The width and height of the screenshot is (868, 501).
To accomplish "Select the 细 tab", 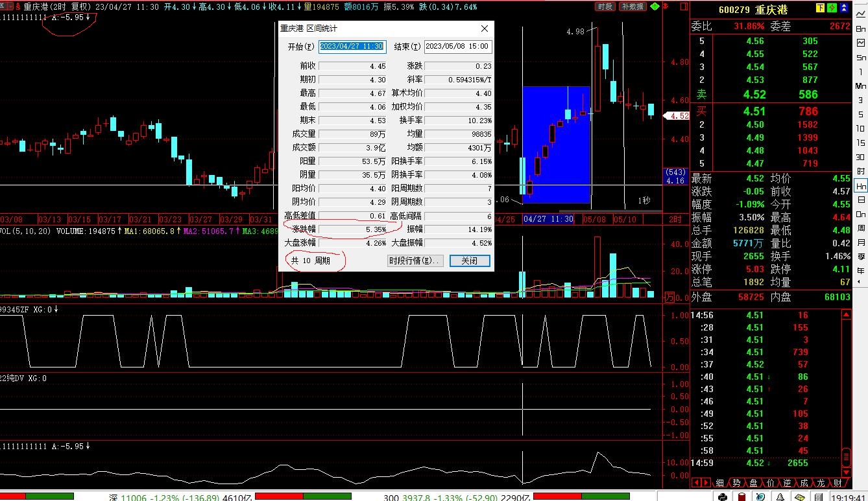I will (720, 483).
